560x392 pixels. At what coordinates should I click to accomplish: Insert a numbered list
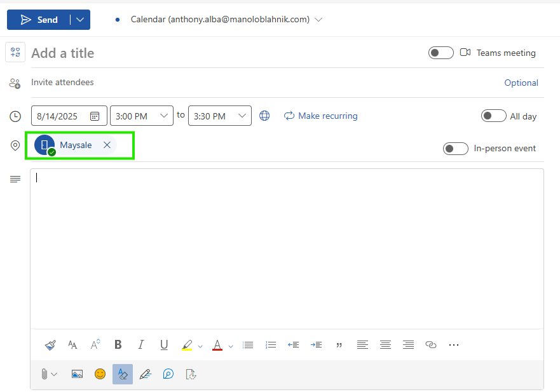pyautogui.click(x=271, y=345)
